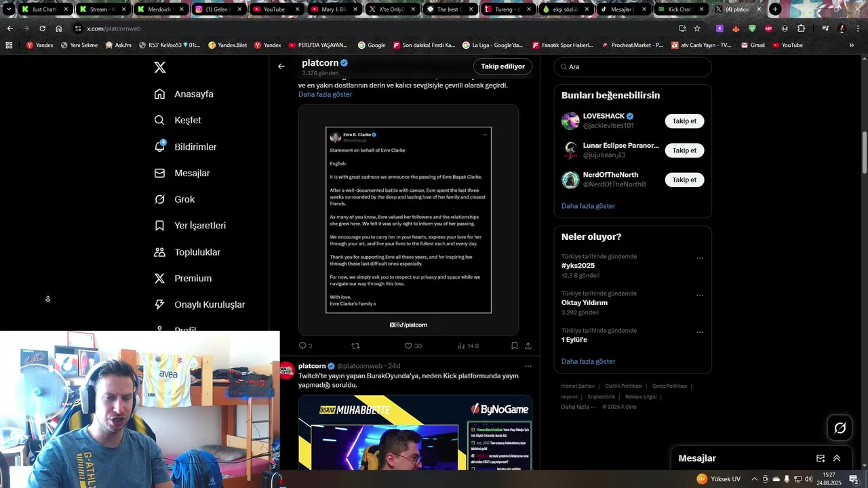The width and height of the screenshot is (868, 488).
Task: Click the page vertical scrollbar
Action: (865, 152)
